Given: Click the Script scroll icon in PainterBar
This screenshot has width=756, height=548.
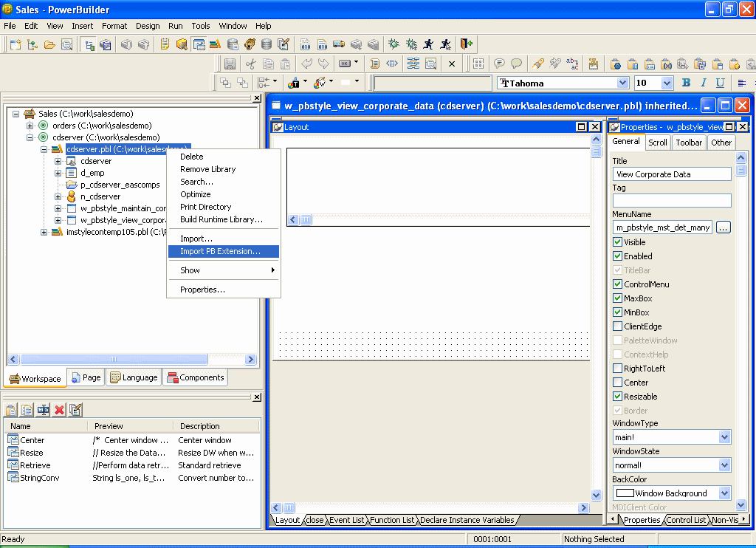Looking at the screenshot, I should coord(374,64).
